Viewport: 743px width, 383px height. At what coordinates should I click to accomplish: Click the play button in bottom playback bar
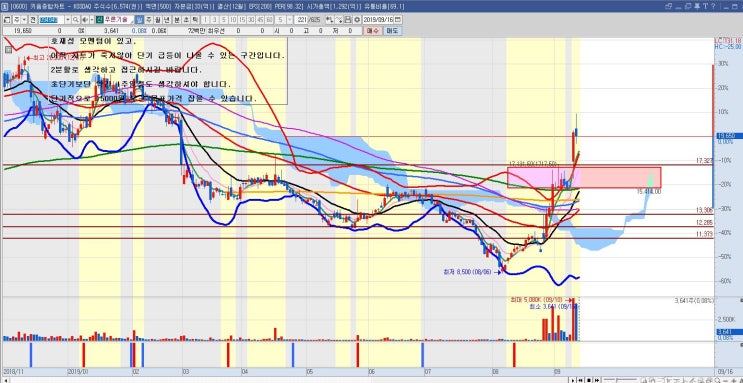click(x=573, y=380)
